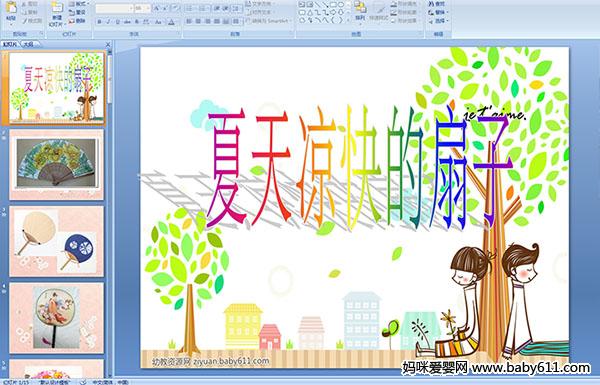Select the folding fan slide thumbnail
600x385 pixels.
tap(56, 165)
